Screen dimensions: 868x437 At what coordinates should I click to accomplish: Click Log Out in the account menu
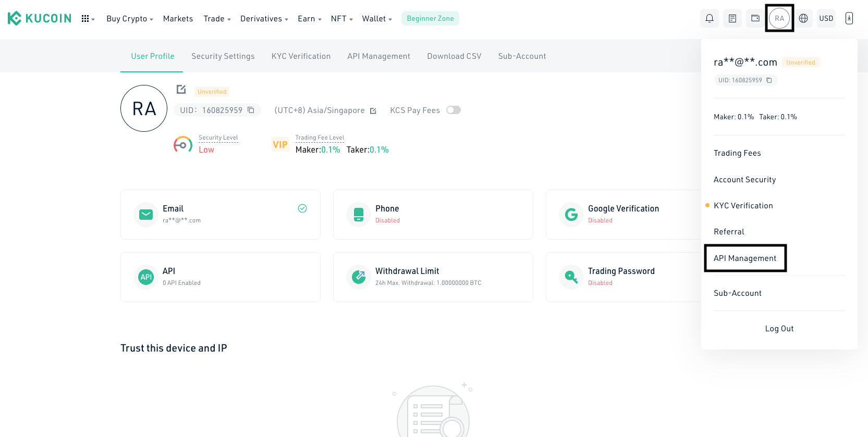click(x=779, y=329)
